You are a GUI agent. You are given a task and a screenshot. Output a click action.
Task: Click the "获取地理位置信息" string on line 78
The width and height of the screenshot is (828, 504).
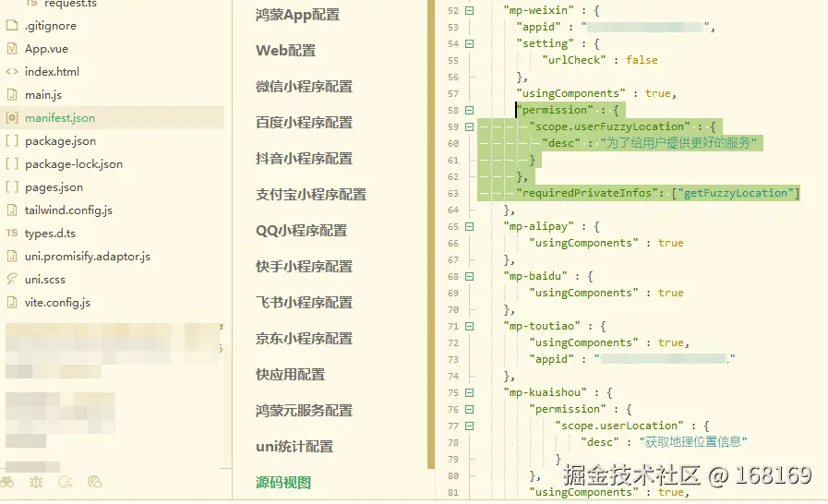point(693,442)
